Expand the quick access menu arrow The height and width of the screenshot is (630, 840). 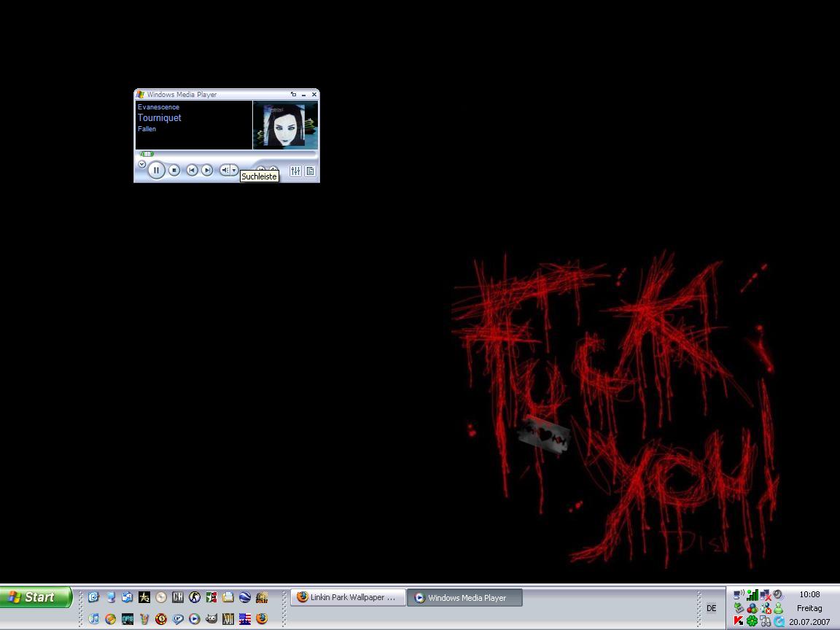click(142, 164)
